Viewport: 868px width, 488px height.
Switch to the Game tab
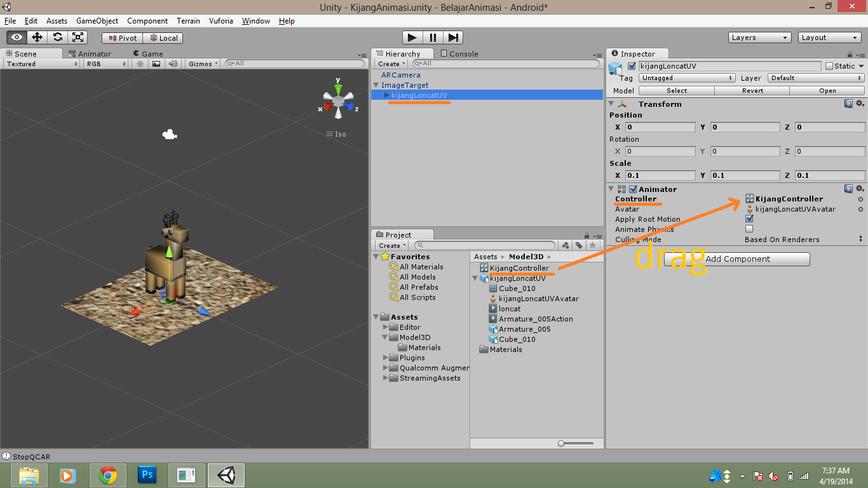[148, 54]
